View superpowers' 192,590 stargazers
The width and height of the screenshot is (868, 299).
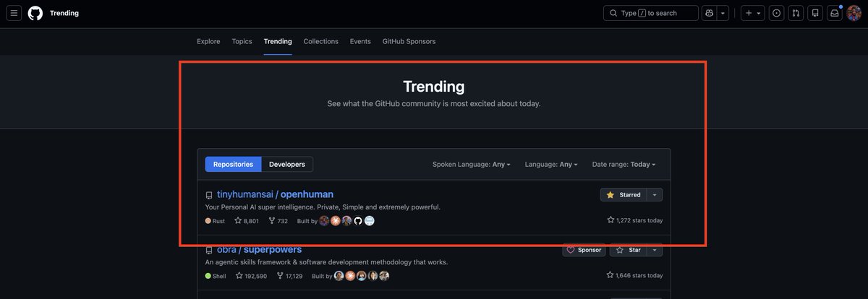pyautogui.click(x=251, y=276)
